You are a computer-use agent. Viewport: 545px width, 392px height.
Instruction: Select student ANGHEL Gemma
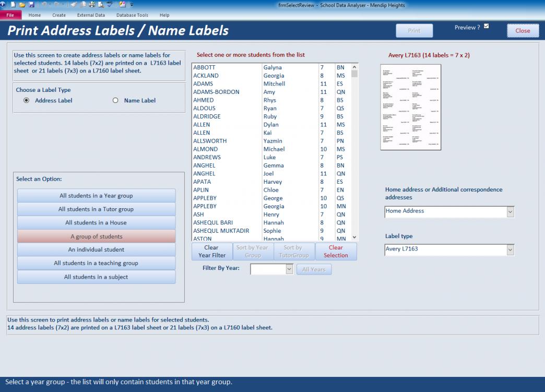click(271, 165)
